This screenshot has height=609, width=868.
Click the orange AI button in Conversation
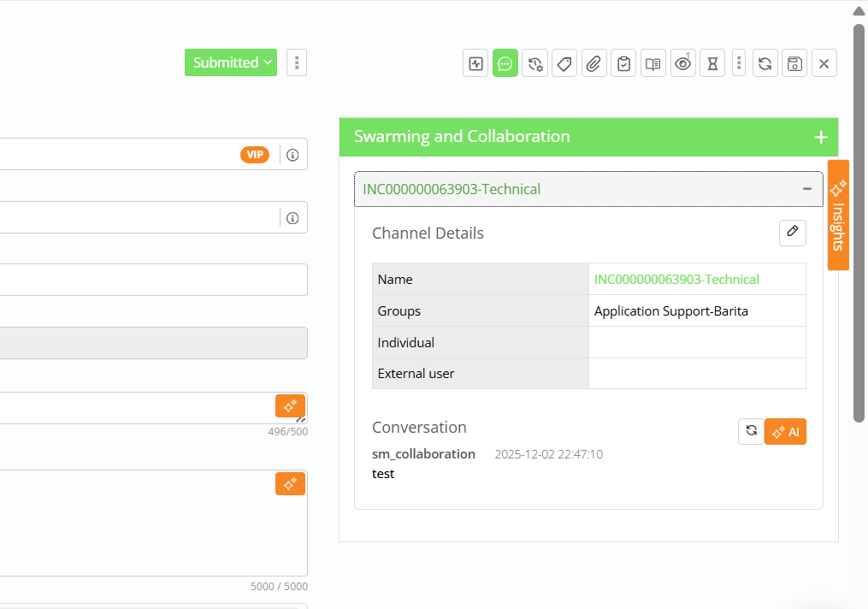pyautogui.click(x=785, y=432)
